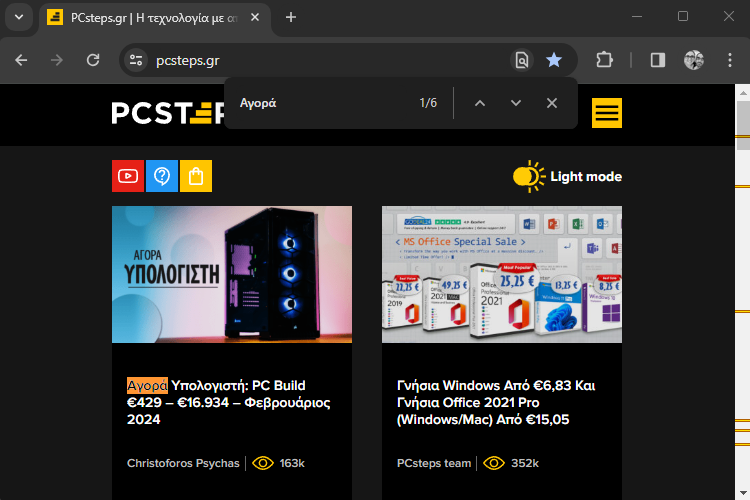Minimize the Chrome window
Image resolution: width=750 pixels, height=500 pixels.
(x=637, y=17)
